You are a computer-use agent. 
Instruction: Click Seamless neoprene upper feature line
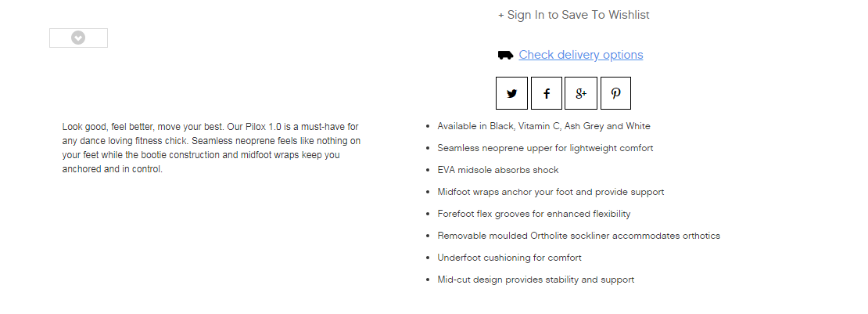click(545, 148)
